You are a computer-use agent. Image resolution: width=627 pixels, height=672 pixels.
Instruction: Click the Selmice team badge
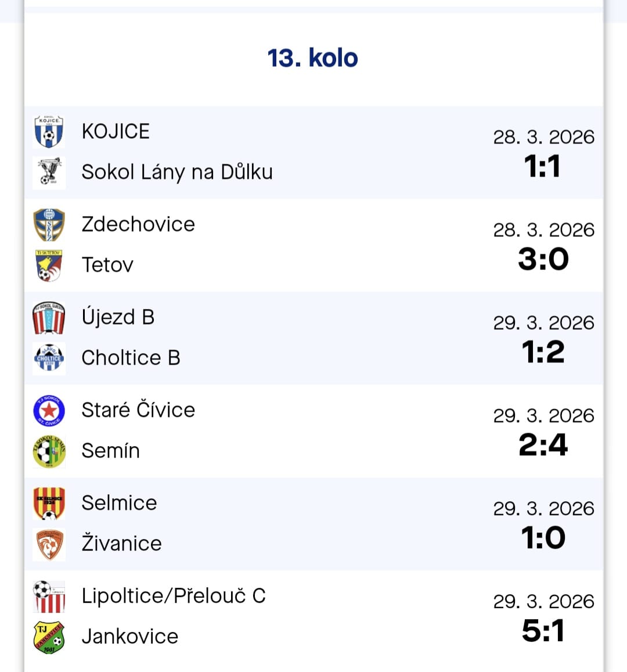(x=49, y=503)
